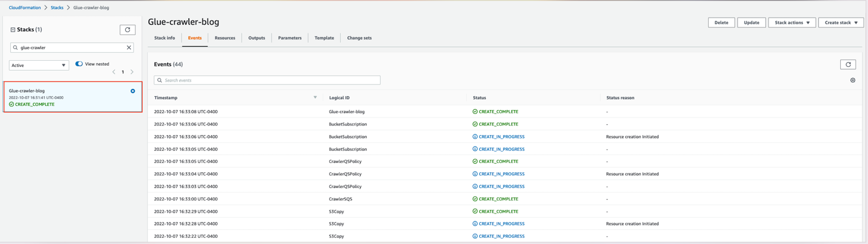Click the Search events field

[267, 80]
